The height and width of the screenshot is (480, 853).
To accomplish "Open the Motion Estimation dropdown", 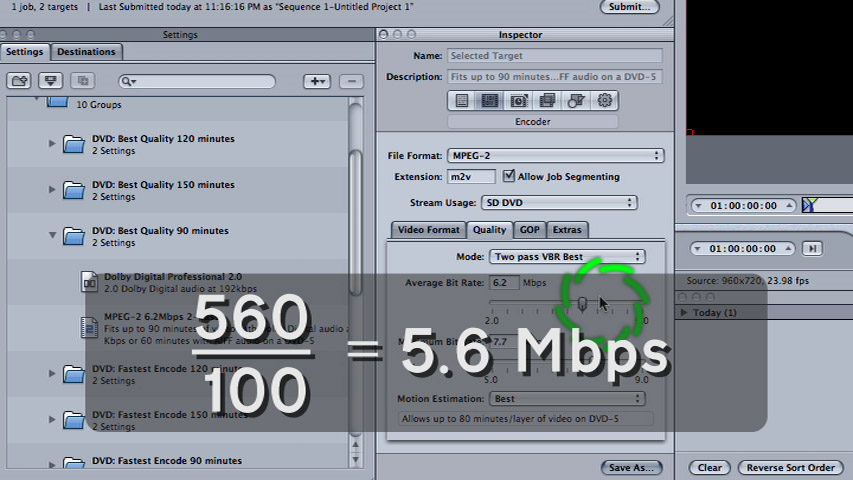I will tap(567, 398).
